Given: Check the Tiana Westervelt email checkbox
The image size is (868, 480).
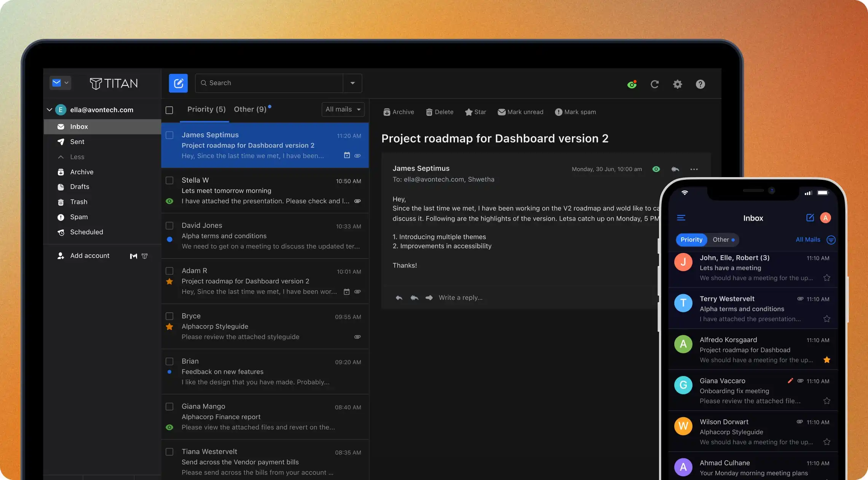Looking at the screenshot, I should point(169,452).
